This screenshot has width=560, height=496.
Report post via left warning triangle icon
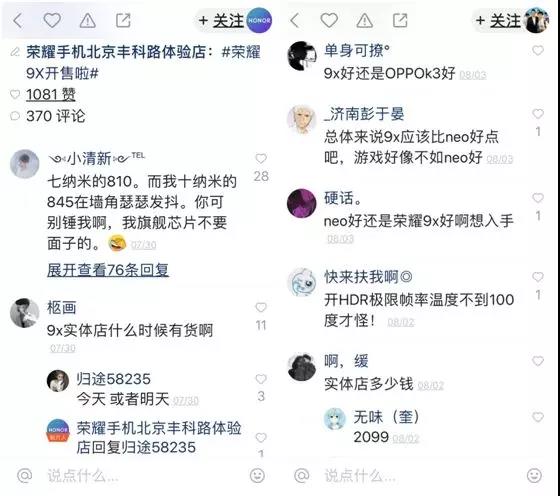tap(88, 21)
